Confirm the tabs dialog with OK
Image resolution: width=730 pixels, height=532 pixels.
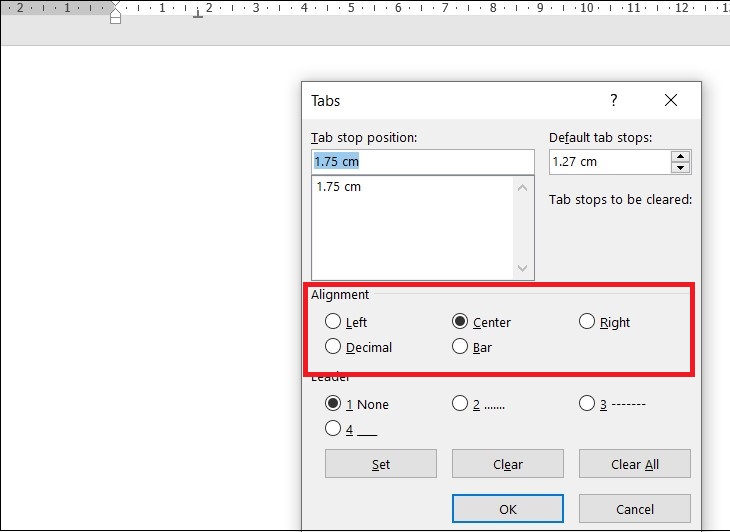(x=507, y=509)
